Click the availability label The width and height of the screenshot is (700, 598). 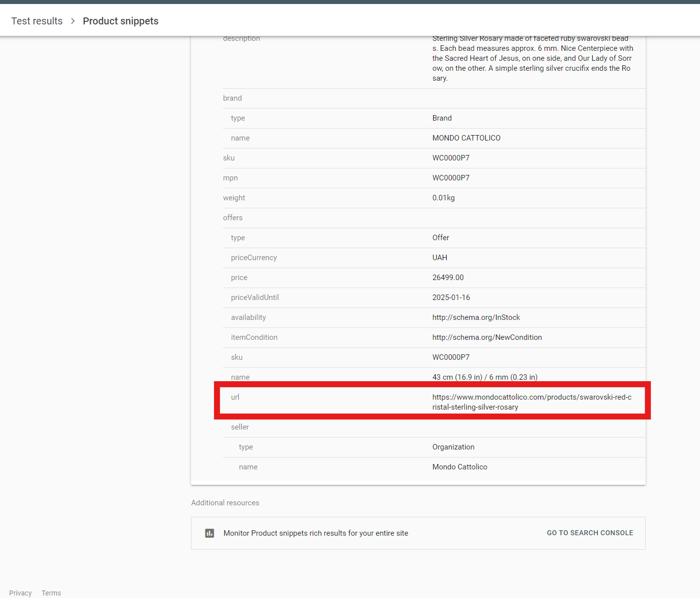[248, 317]
